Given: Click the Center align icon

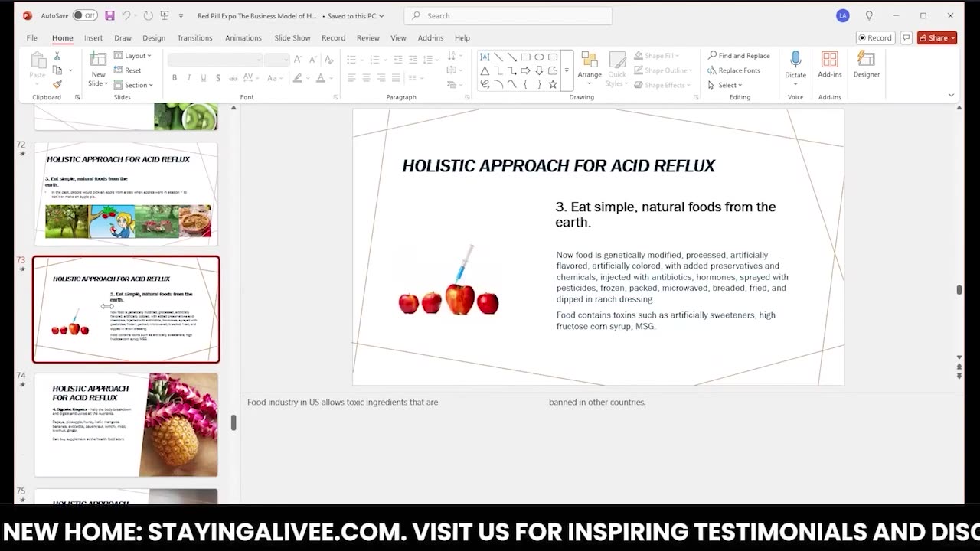Looking at the screenshot, I should pos(366,77).
